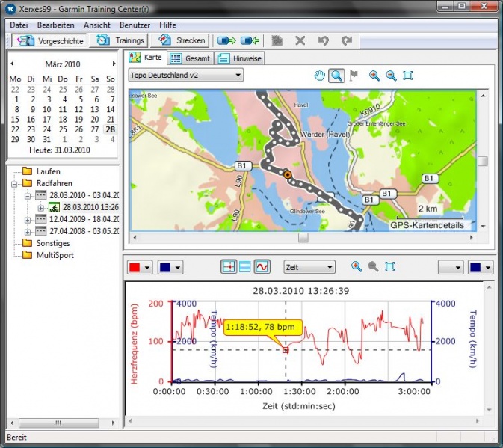Screen dimensions: 503x448
Task: Zoom out on the chart
Action: coord(373,267)
